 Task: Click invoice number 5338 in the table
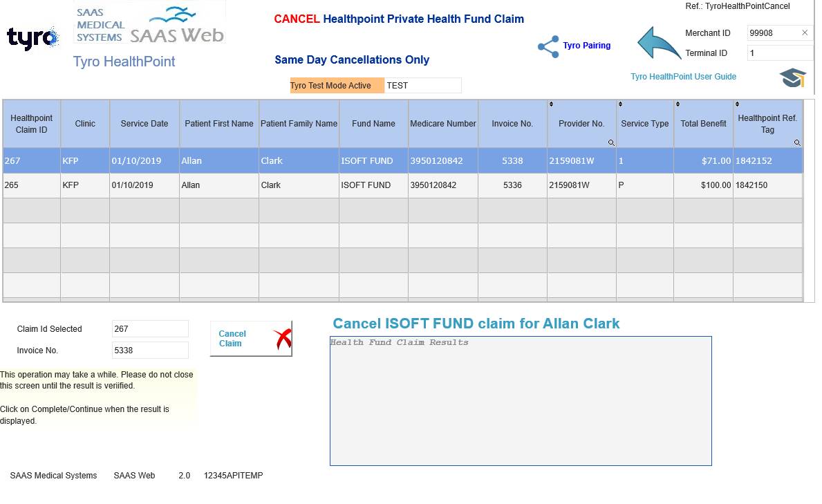click(x=512, y=161)
